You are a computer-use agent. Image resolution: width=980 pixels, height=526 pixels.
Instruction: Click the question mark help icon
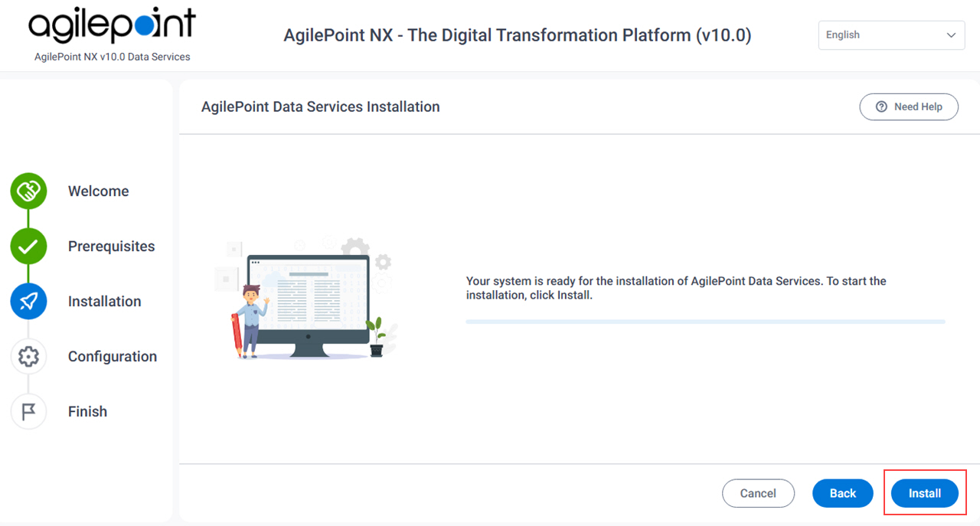(x=881, y=107)
